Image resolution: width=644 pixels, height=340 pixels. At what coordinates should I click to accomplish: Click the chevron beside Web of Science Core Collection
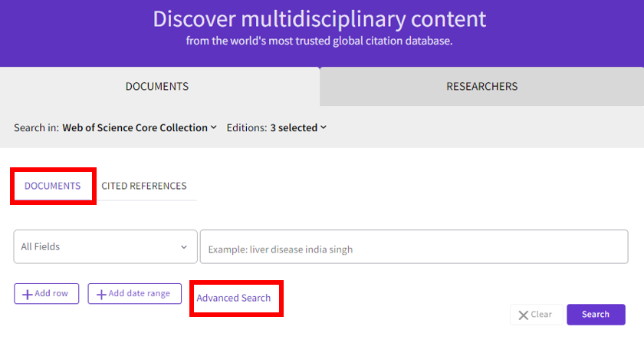coord(214,127)
